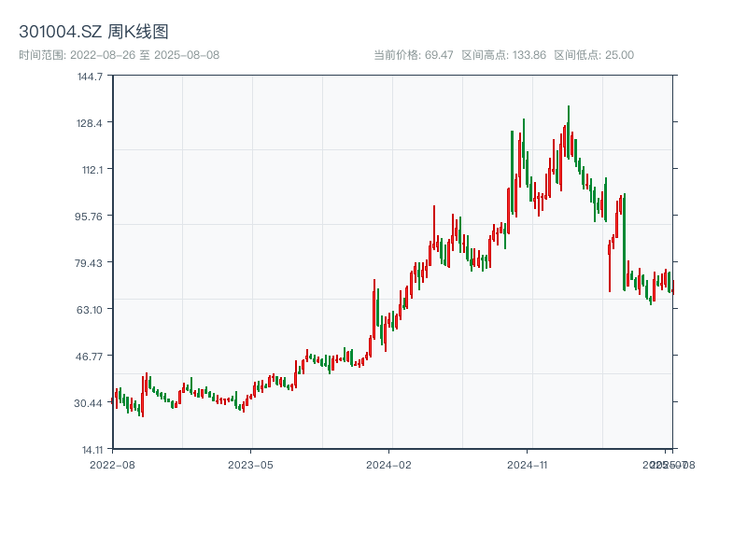This screenshot has height=560, width=747.
Task: Click the 14.11 y-axis label
Action: (92, 450)
